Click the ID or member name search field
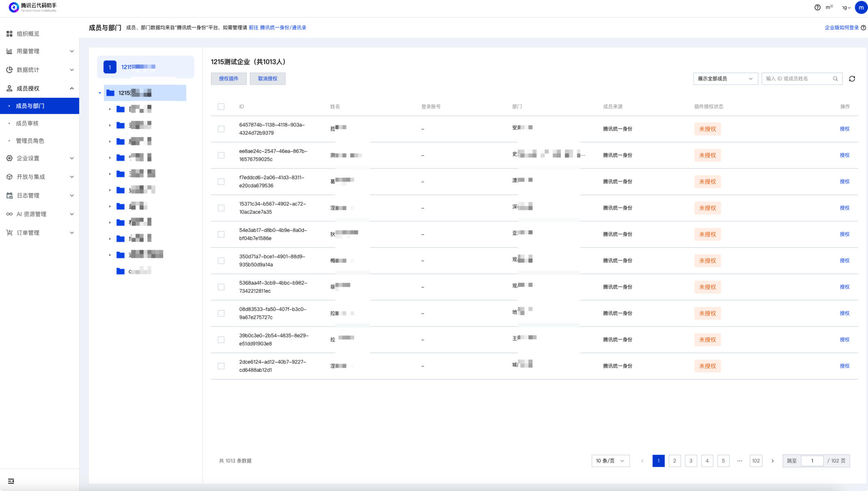 click(797, 79)
